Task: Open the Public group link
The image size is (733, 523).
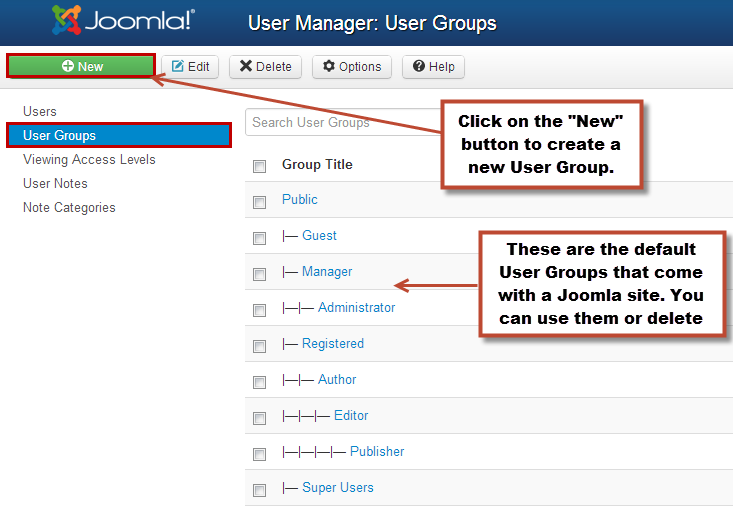Action: (300, 200)
